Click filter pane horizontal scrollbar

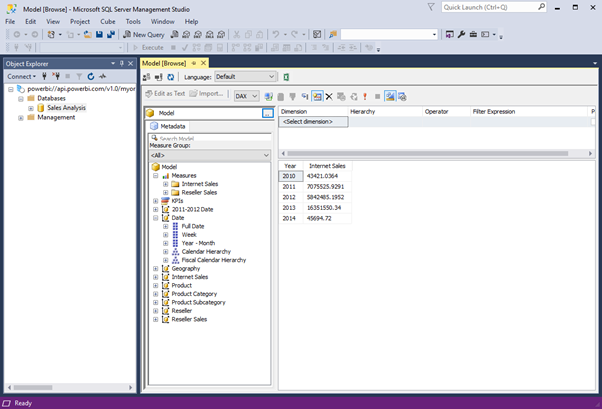[x=437, y=153]
